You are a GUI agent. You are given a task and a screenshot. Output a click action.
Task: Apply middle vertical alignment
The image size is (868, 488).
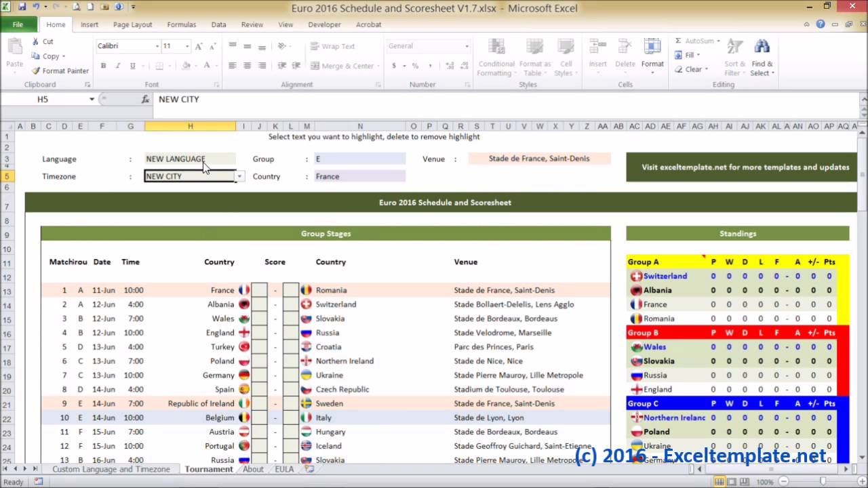247,46
